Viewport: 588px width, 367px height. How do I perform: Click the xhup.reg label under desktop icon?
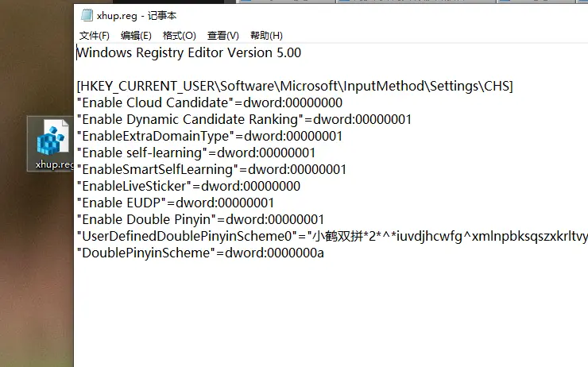coord(53,164)
